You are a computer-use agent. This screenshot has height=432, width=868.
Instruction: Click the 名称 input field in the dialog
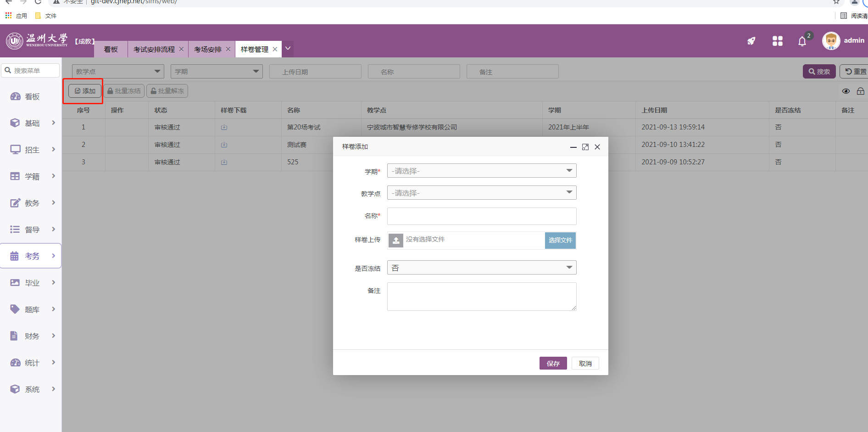pyautogui.click(x=481, y=216)
